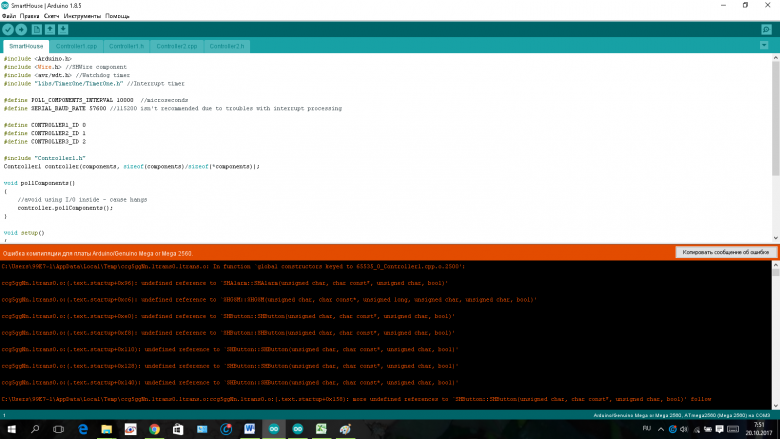Open File Explorer from the taskbar
Image resolution: width=780 pixels, height=439 pixels.
pos(106,429)
